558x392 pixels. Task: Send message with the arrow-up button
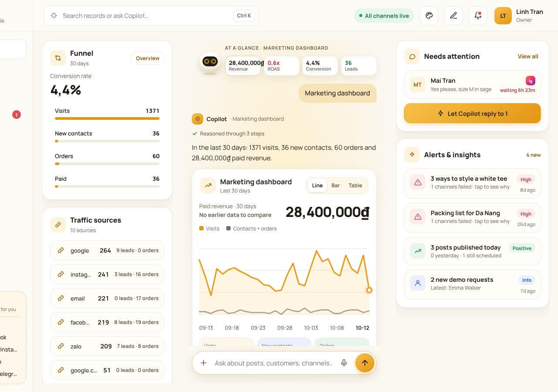[x=365, y=363]
